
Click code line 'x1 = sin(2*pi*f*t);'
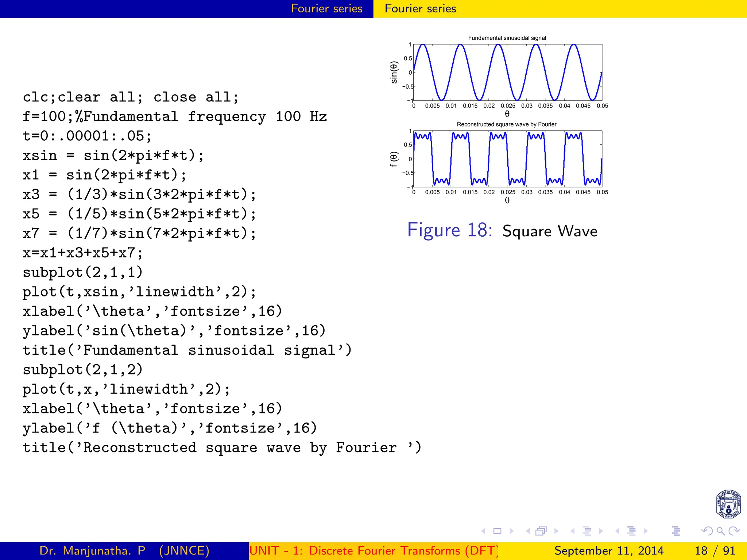coord(105,175)
